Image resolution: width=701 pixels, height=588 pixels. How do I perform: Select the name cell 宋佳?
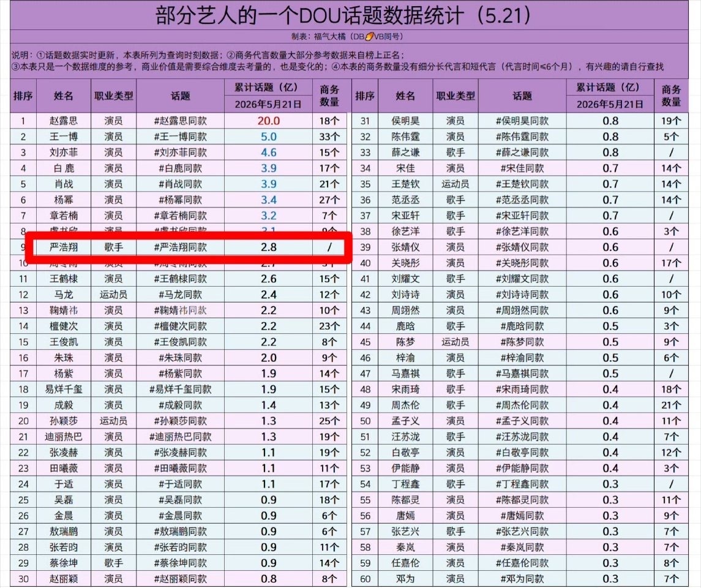click(x=405, y=168)
